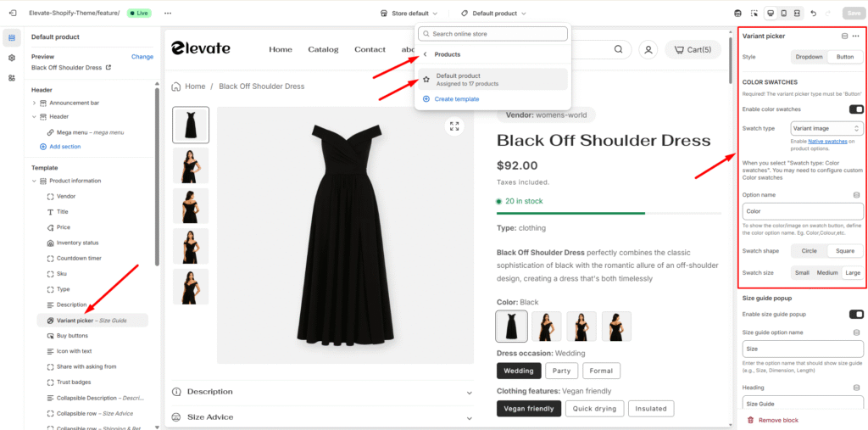Switch to desktop preview icon
Screen dimensions: 868x430
click(770, 13)
